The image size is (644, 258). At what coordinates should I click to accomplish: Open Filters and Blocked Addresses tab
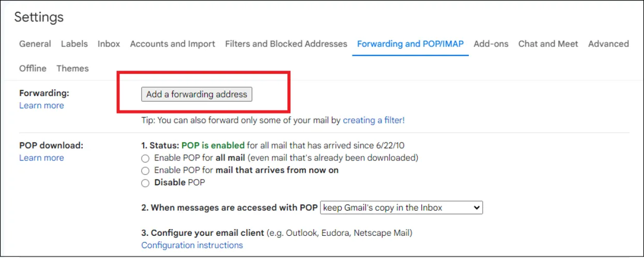point(286,44)
